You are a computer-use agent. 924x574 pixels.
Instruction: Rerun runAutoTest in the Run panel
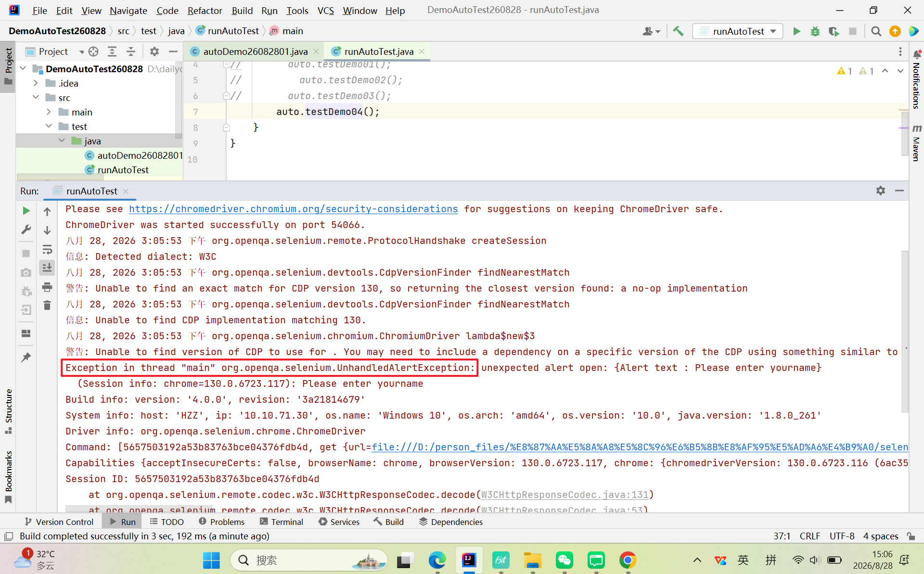tap(26, 211)
